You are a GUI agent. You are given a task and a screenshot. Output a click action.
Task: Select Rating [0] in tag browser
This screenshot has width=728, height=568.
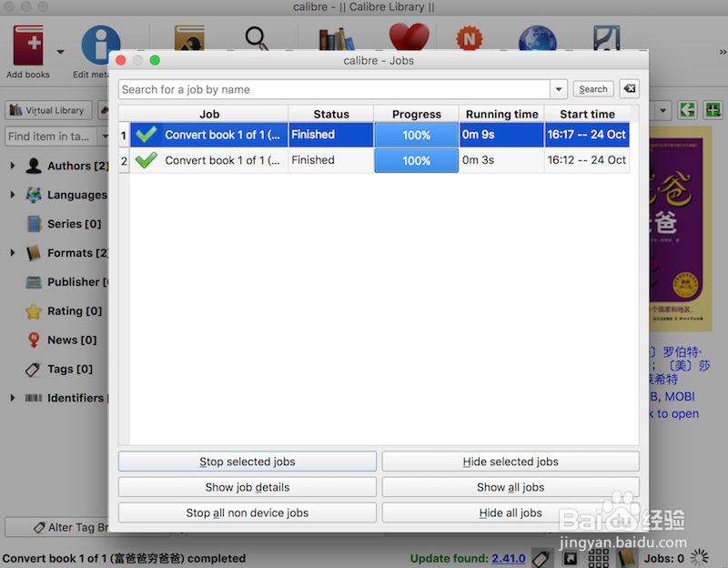pyautogui.click(x=75, y=310)
